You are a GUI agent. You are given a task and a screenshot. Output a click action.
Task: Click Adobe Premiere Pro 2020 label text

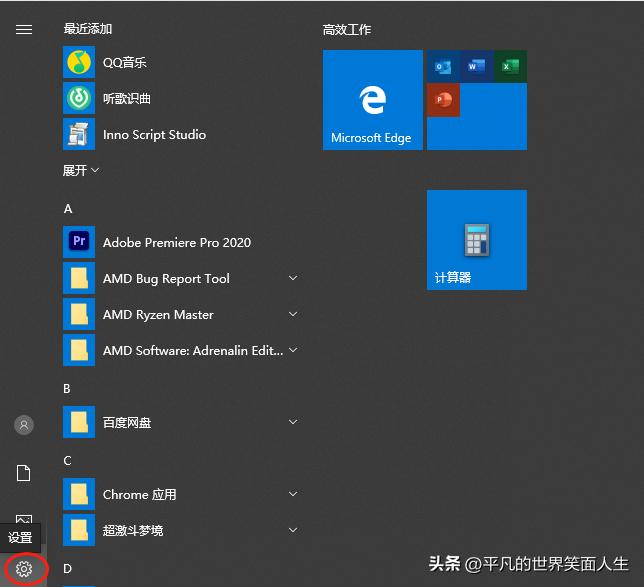(x=177, y=242)
